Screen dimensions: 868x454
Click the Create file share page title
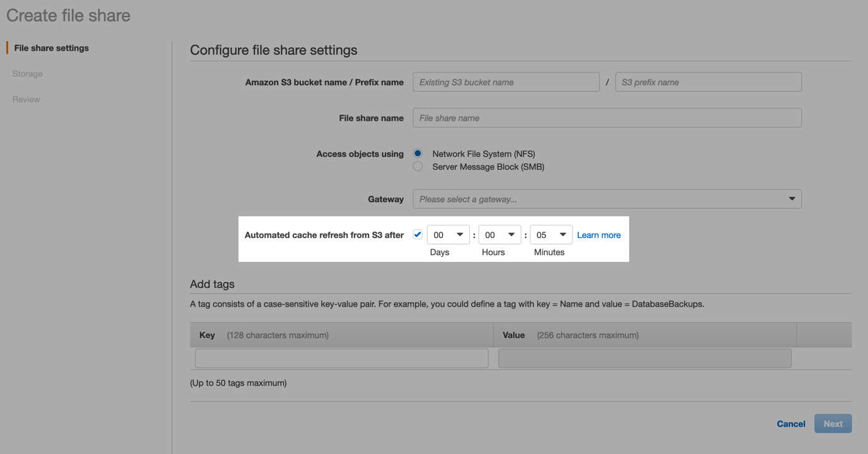pyautogui.click(x=67, y=14)
